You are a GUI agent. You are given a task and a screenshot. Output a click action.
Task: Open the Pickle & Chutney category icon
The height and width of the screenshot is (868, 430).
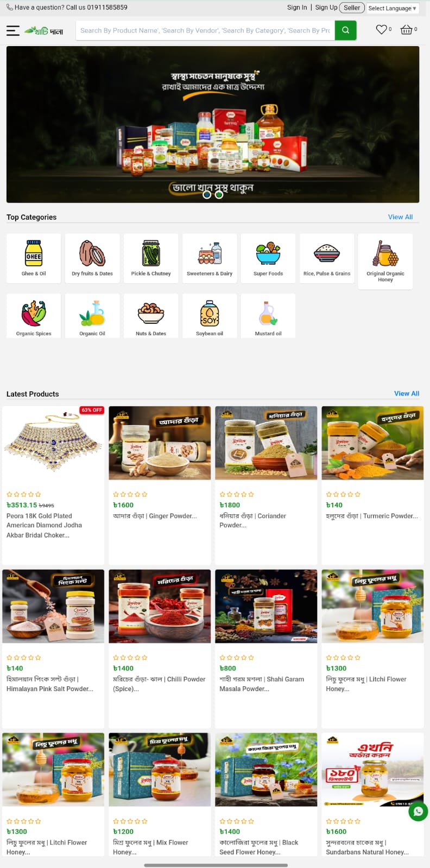151,253
